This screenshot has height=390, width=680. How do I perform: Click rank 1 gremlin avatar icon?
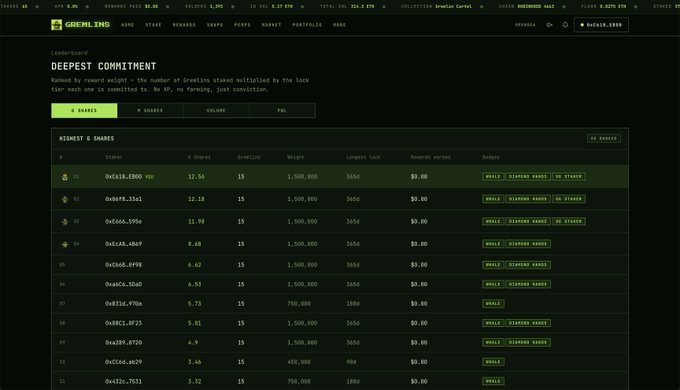pyautogui.click(x=65, y=177)
